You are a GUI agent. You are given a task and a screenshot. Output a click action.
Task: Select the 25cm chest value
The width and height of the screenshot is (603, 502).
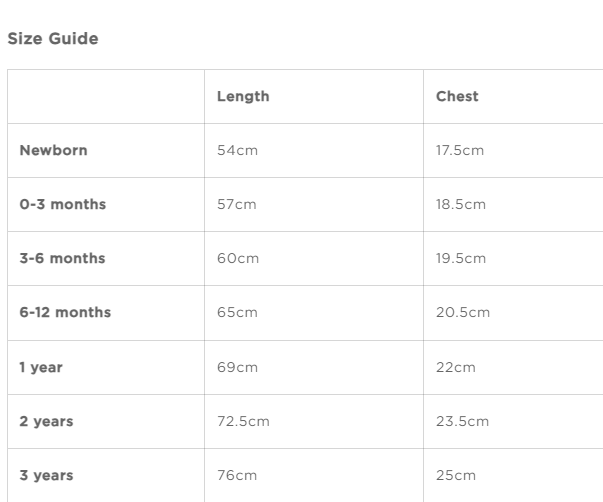click(x=456, y=475)
